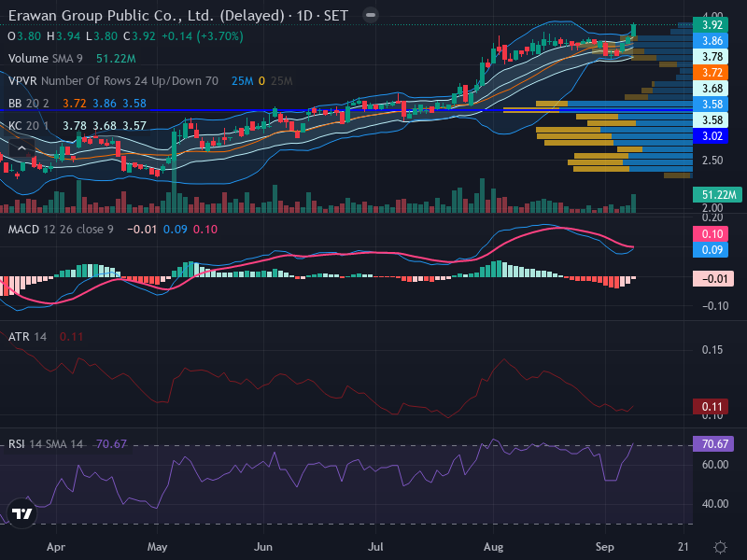
Task: Click the orange 3.72 BB basis label
Action: (711, 73)
